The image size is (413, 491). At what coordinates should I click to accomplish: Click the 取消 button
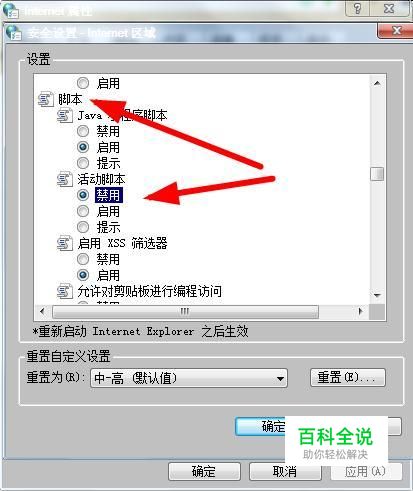coord(285,471)
